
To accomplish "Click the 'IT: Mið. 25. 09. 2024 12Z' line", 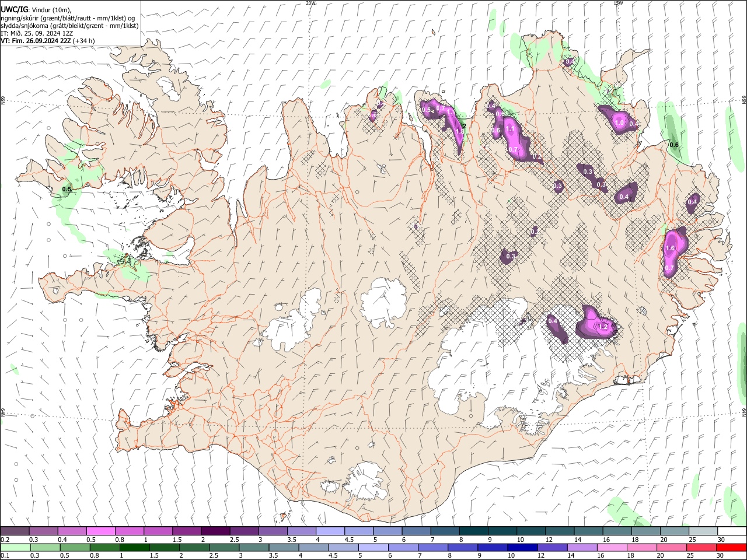I will (36, 33).
